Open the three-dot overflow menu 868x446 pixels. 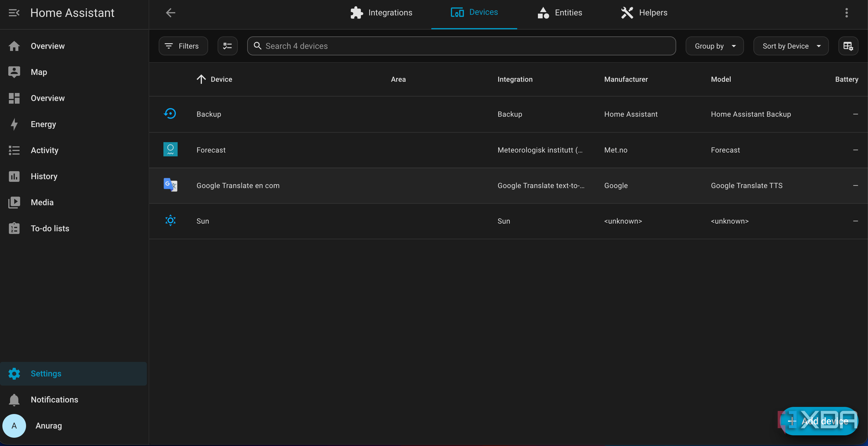[x=846, y=13]
